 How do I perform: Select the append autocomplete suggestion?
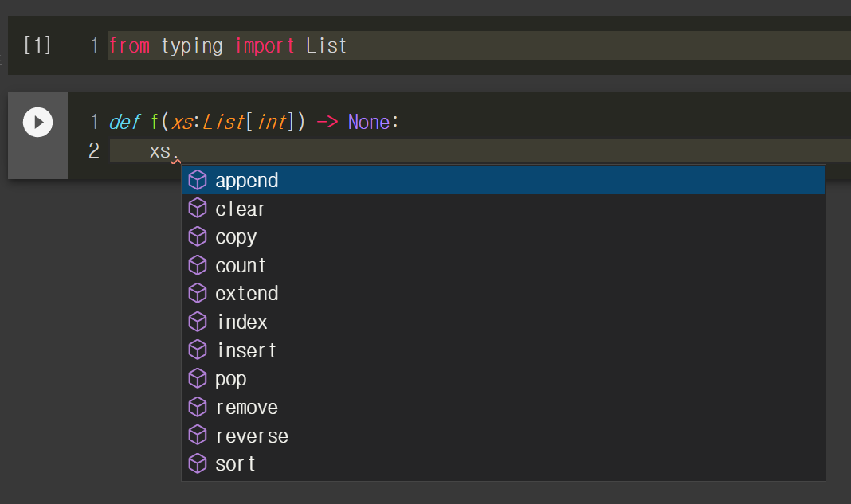247,181
